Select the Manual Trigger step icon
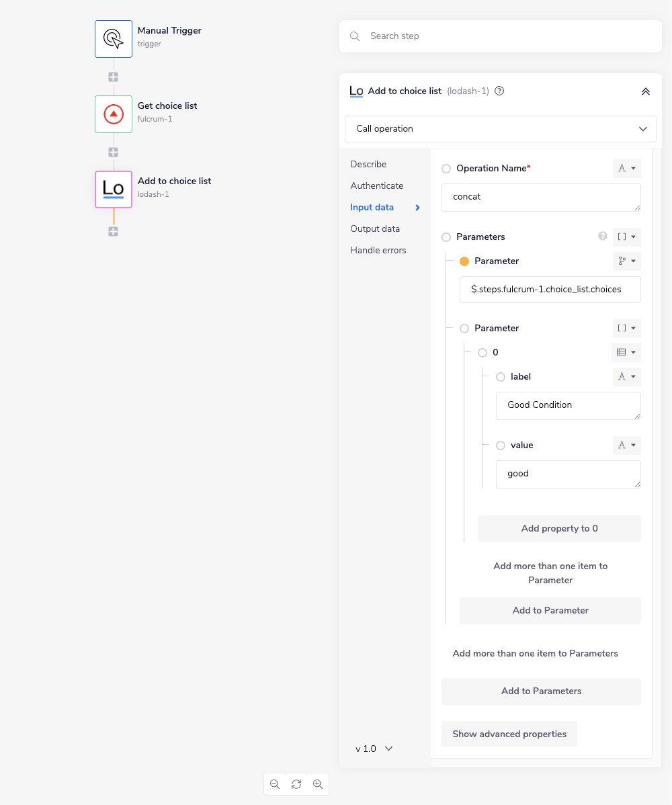This screenshot has height=805, width=672. click(114, 39)
